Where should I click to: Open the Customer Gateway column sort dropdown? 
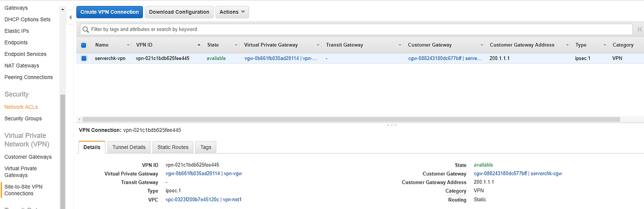[x=481, y=45]
